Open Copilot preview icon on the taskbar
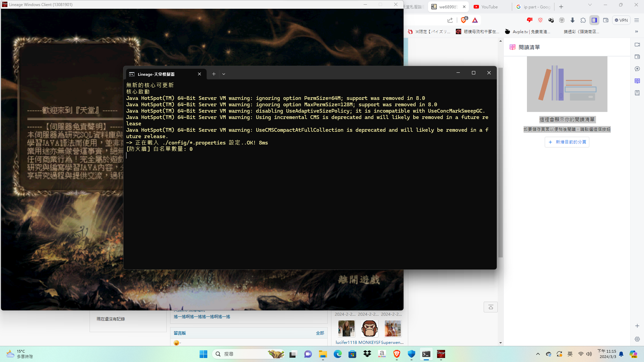This screenshot has height=362, width=644. pyautogui.click(x=633, y=354)
